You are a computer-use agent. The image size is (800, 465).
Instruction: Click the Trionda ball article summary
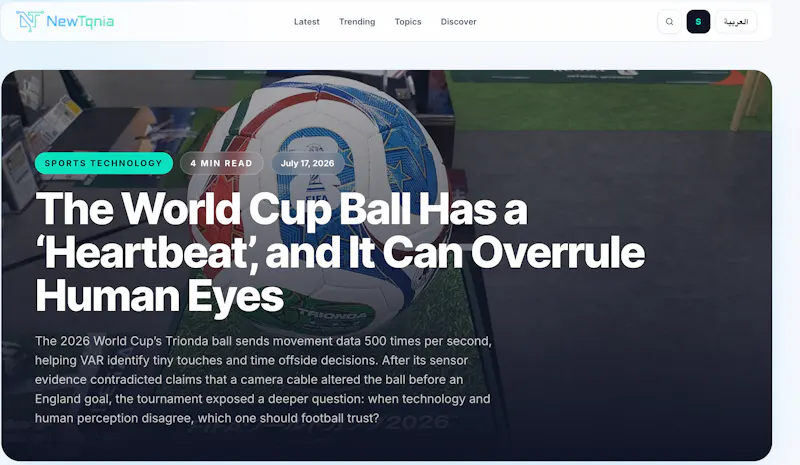tap(263, 379)
